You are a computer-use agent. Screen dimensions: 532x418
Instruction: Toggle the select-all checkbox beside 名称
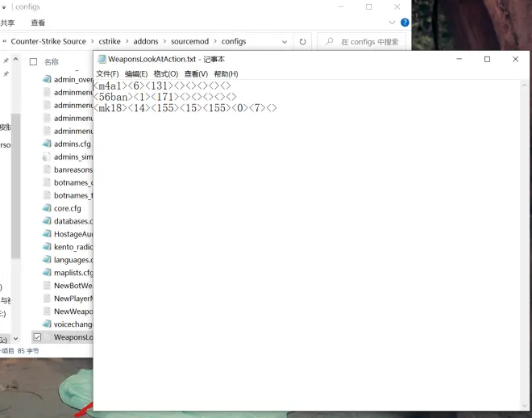point(33,62)
